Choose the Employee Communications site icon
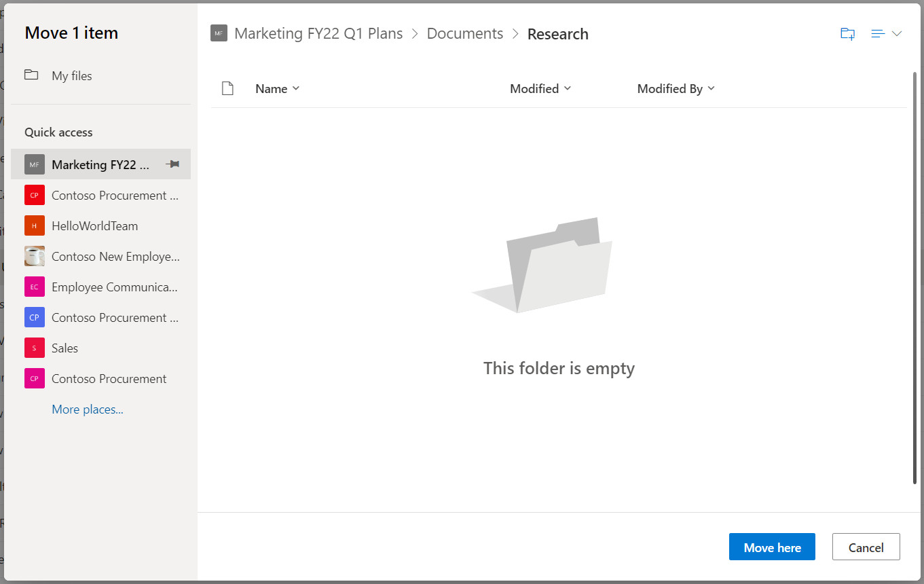924x584 pixels. pyautogui.click(x=35, y=287)
